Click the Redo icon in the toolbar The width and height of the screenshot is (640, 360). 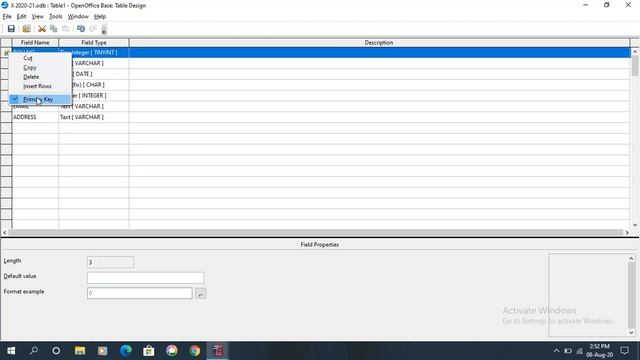[93, 29]
